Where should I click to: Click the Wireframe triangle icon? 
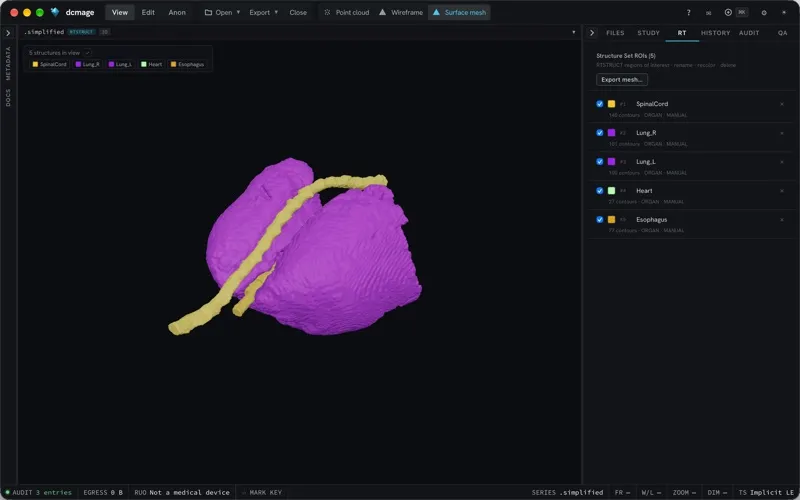[383, 12]
